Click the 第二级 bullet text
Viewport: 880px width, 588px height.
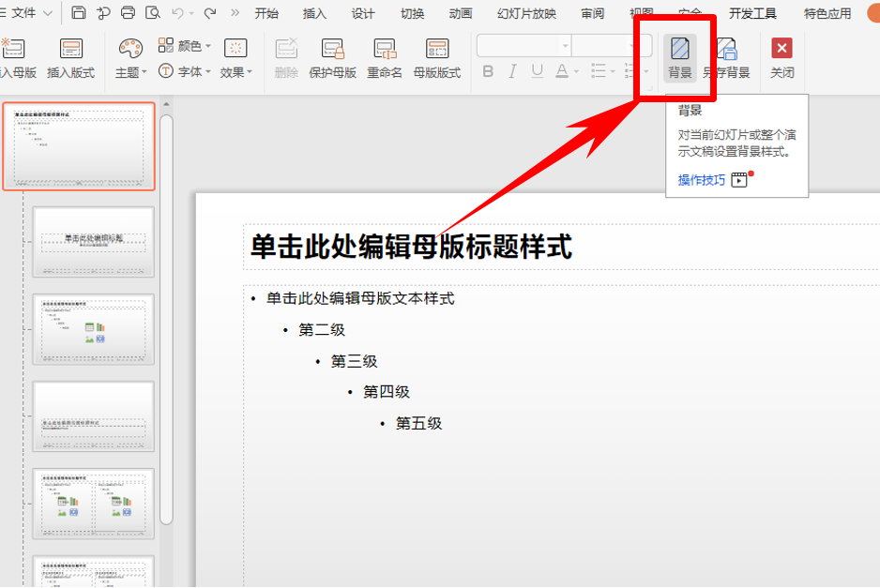[x=322, y=330]
